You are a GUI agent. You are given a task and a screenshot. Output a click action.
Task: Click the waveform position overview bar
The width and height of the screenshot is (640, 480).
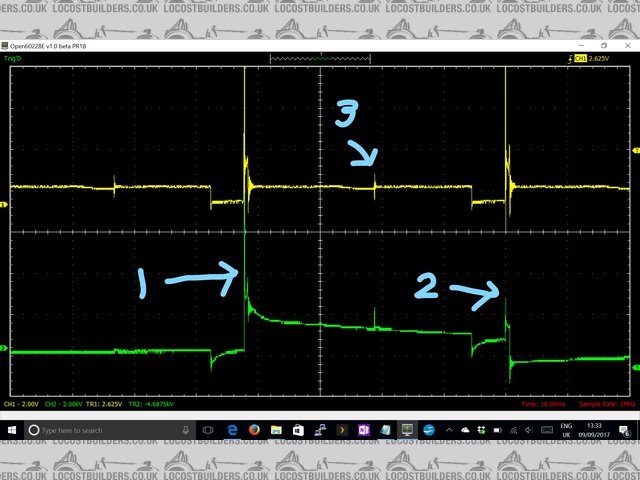pyautogui.click(x=319, y=59)
